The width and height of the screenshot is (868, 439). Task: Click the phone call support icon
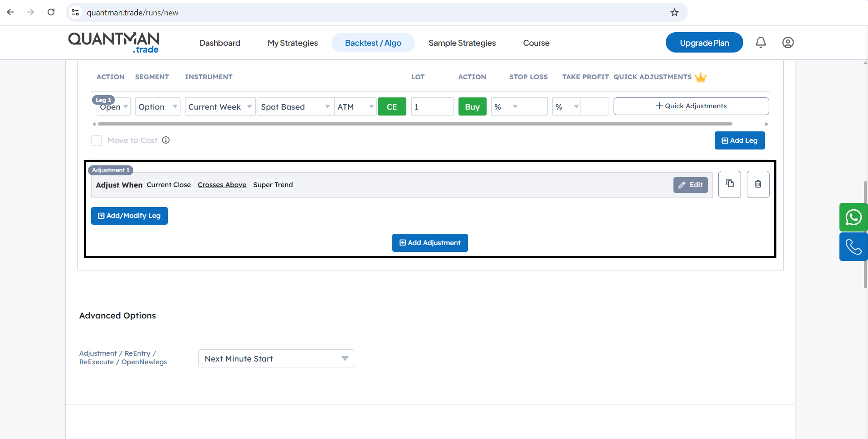853,246
